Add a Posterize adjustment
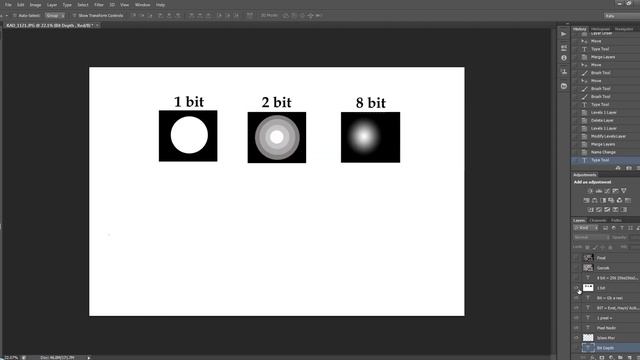 599,210
